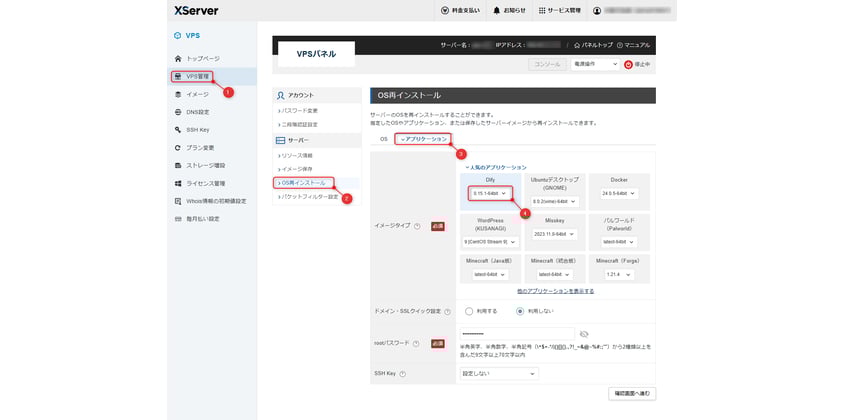Click help icon beside SSH Key label
The width and height of the screenshot is (844, 420).
click(x=403, y=374)
